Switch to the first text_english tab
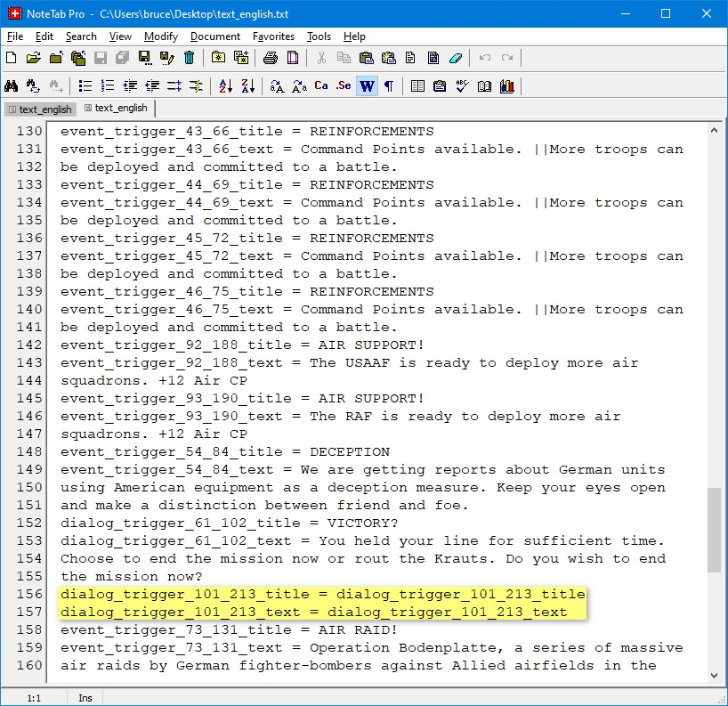Screen dimensions: 728x706 click(39, 110)
